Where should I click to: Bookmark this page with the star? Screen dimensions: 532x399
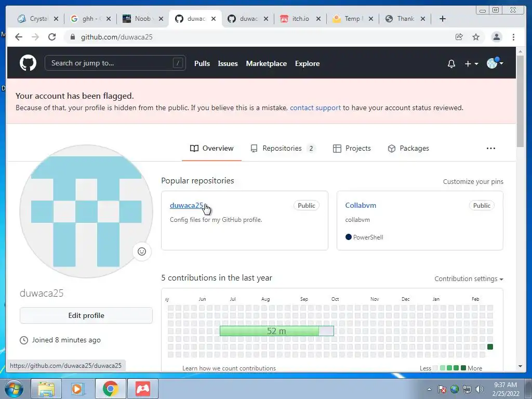click(476, 37)
